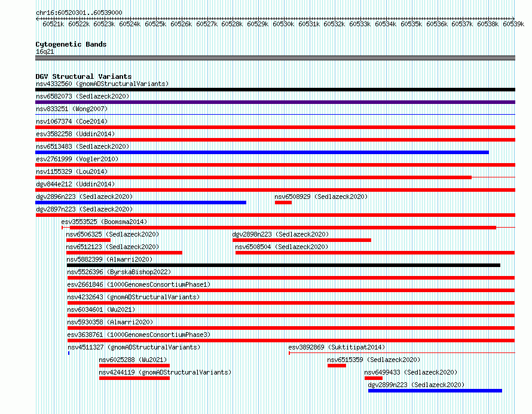532x414 pixels.
Task: Open esv2661846 (1000GenomesConsortiumPhase1) variant
Action: point(139,284)
